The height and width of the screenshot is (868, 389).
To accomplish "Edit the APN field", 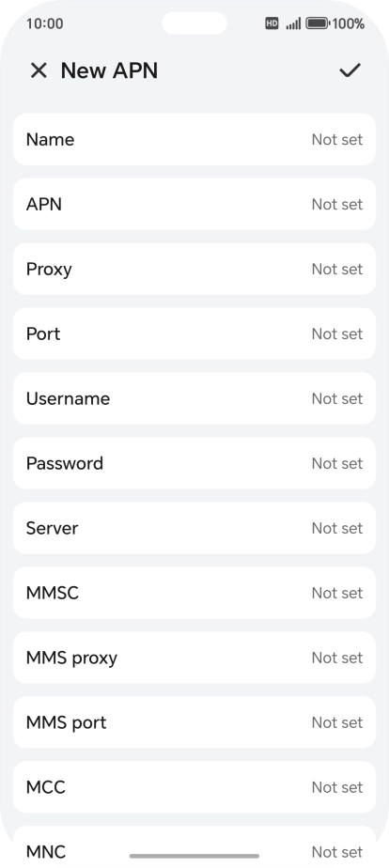I will coord(194,204).
